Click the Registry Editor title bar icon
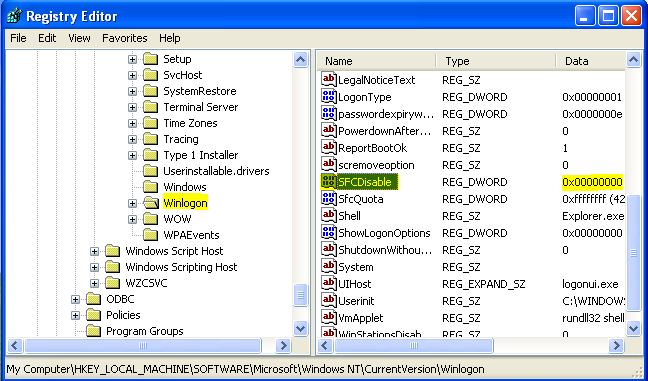The height and width of the screenshot is (381, 648). [14, 16]
